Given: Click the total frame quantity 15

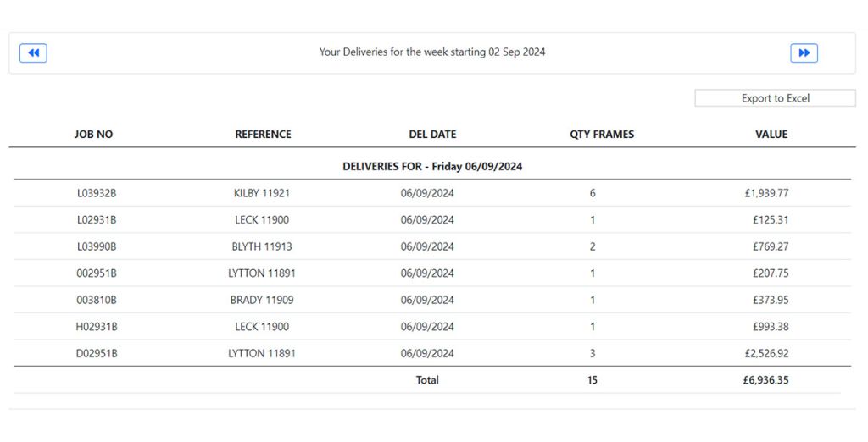Looking at the screenshot, I should coord(593,380).
